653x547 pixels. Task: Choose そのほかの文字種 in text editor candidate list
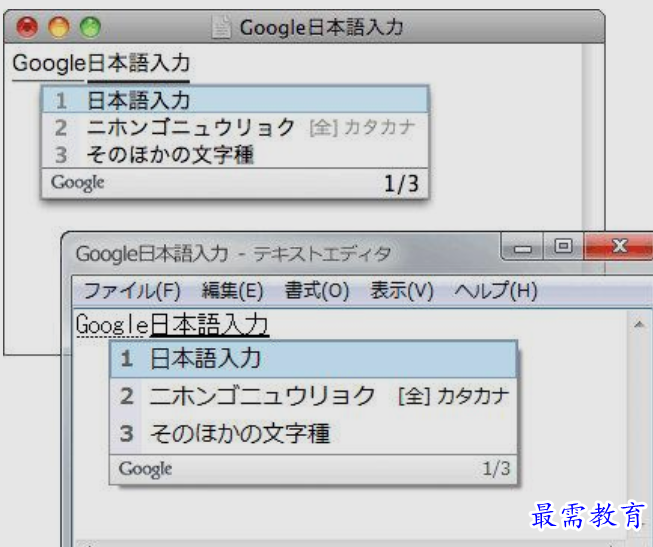point(313,433)
